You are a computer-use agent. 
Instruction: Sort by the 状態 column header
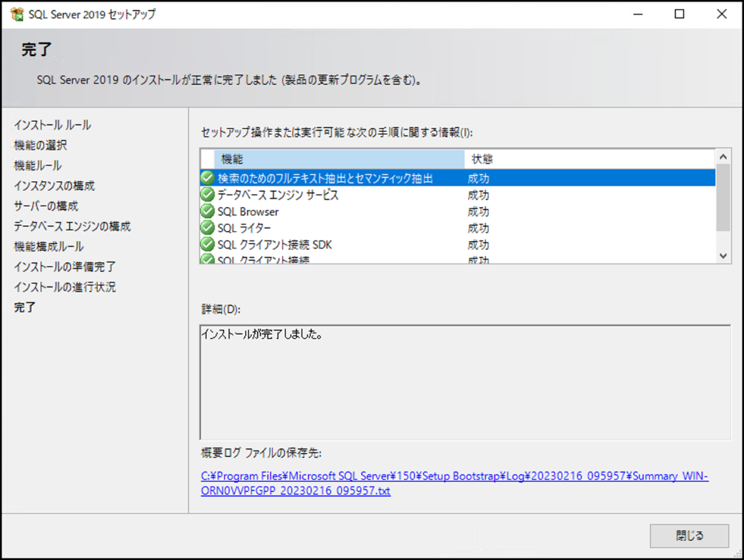pos(589,159)
